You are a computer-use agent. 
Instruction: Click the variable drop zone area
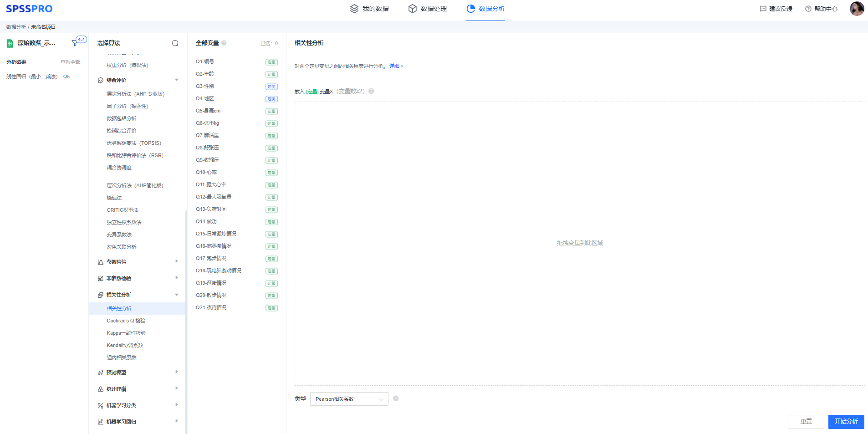(x=580, y=244)
